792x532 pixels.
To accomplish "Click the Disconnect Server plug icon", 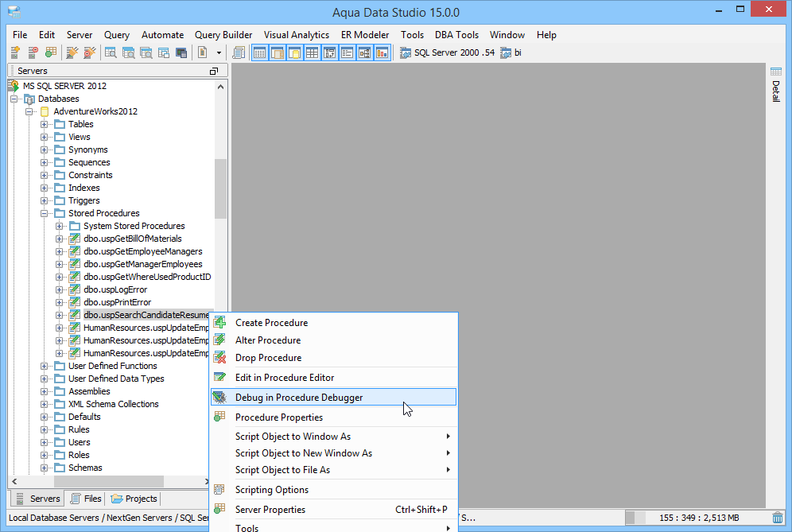I will pyautogui.click(x=90, y=52).
